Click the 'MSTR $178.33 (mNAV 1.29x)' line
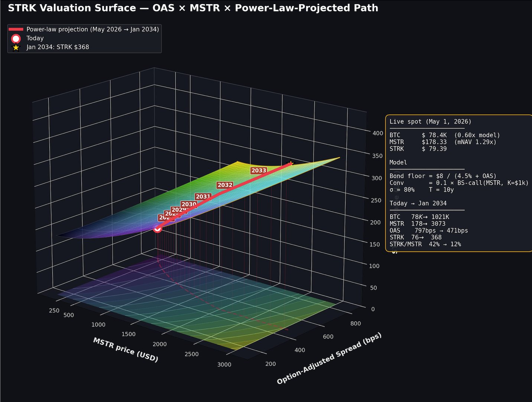532x402 pixels. pyautogui.click(x=443, y=142)
